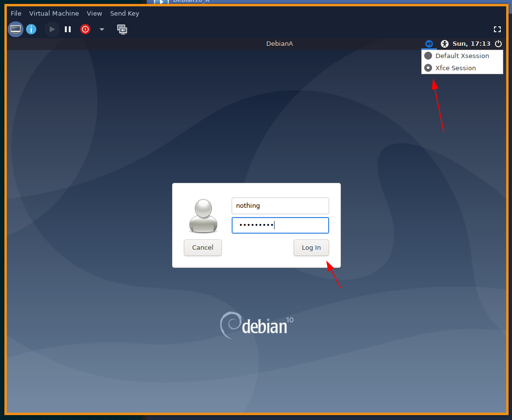Image resolution: width=512 pixels, height=420 pixels.
Task: Click the Cancel button
Action: point(203,247)
